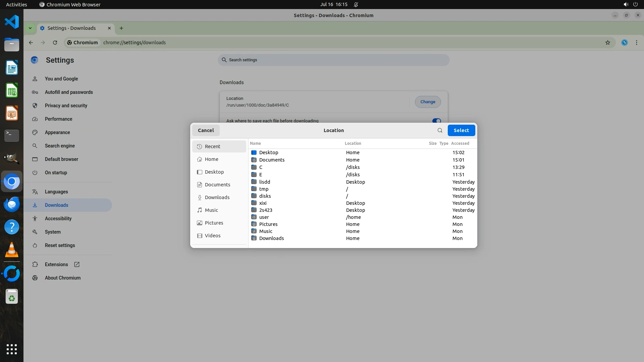Screen dimensions: 644x362
Task: Click the search icon in Location dialog
Action: point(440,130)
